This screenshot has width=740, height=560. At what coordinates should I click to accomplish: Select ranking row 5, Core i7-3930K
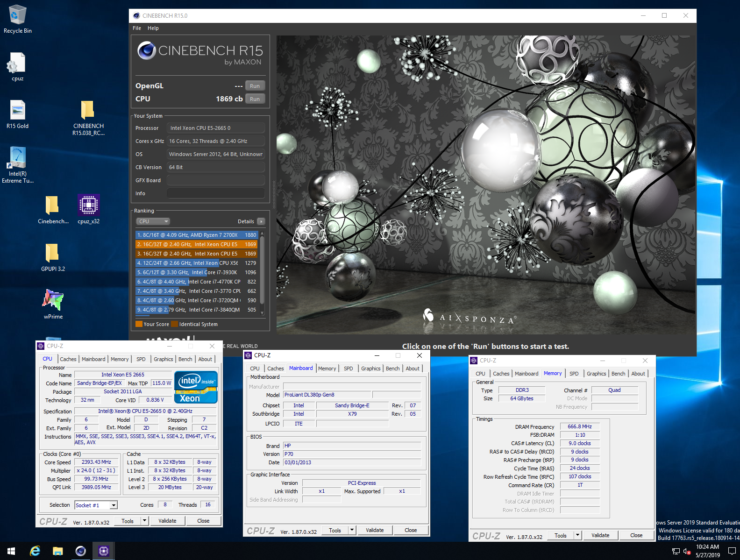197,272
